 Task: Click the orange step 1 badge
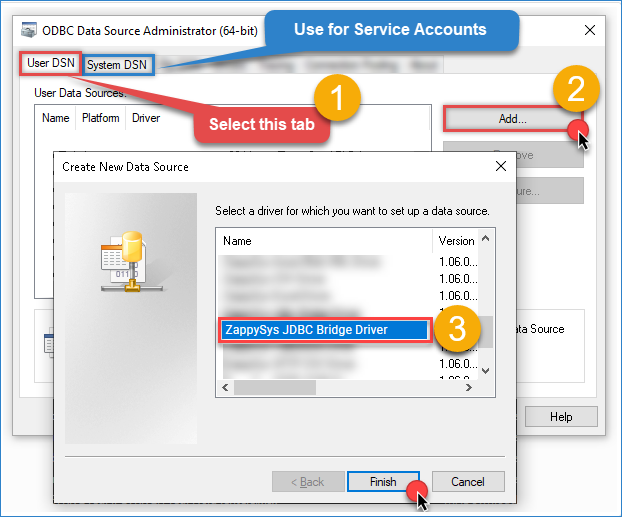point(337,98)
